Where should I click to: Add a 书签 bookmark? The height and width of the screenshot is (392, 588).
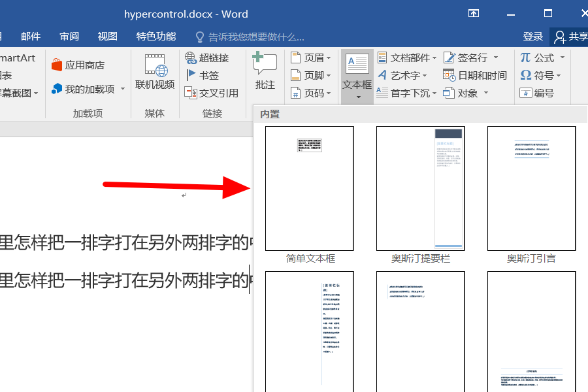click(203, 75)
